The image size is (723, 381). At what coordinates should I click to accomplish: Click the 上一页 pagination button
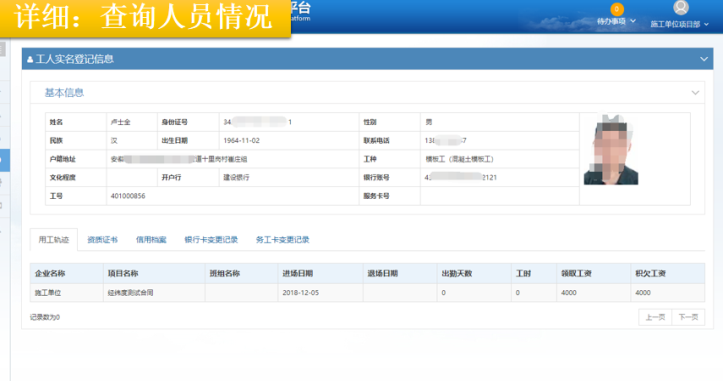(655, 317)
